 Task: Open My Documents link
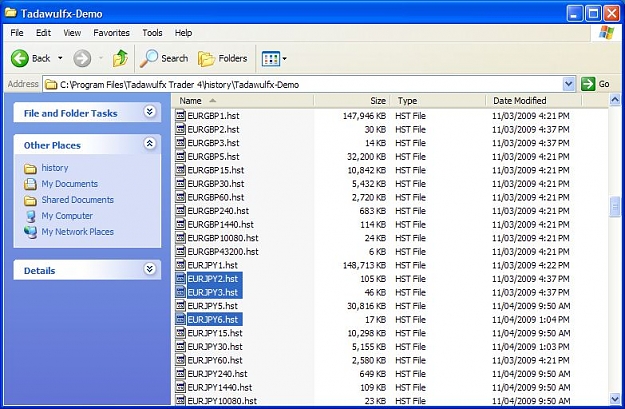click(x=70, y=184)
